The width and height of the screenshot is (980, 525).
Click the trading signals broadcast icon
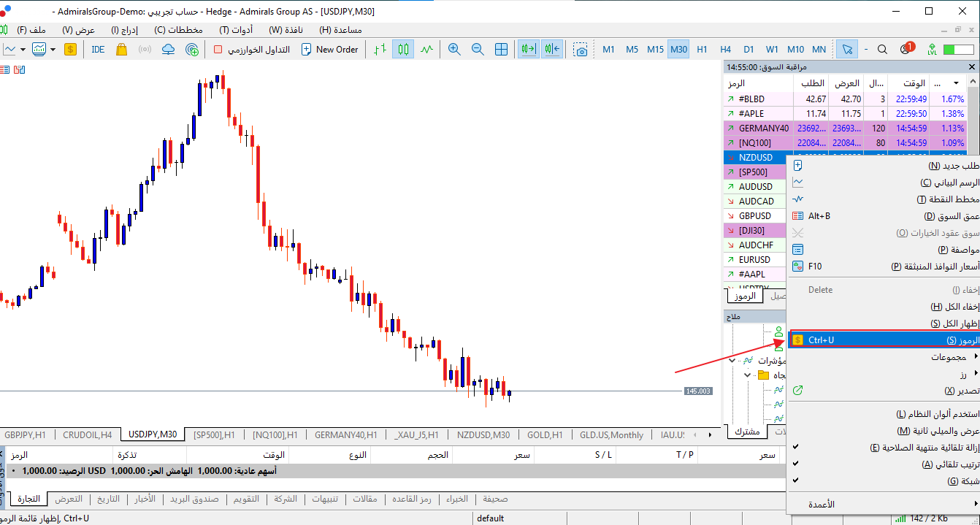[145, 50]
